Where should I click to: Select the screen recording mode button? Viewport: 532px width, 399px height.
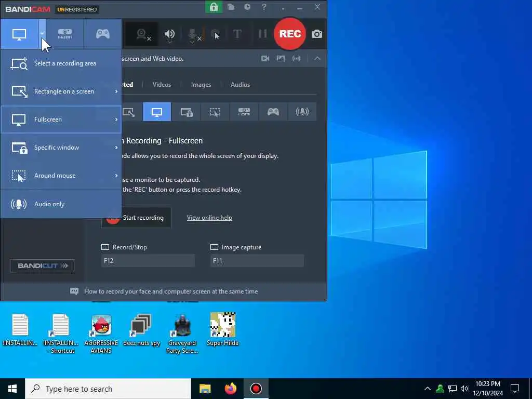click(x=19, y=34)
